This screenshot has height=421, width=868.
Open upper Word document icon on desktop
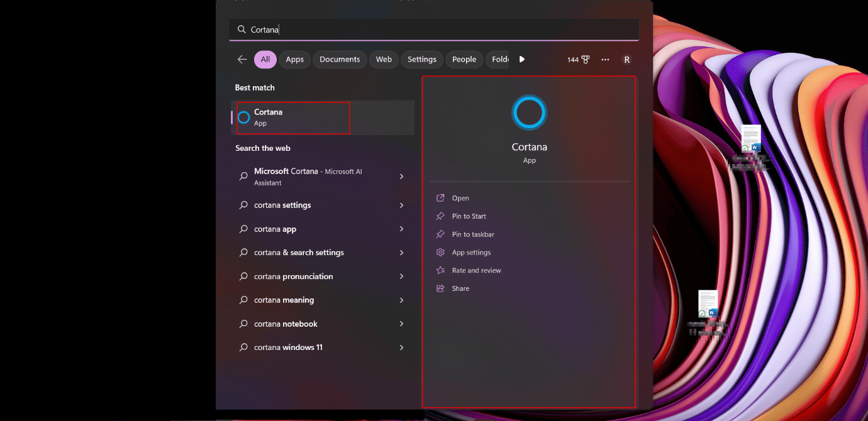coord(750,138)
